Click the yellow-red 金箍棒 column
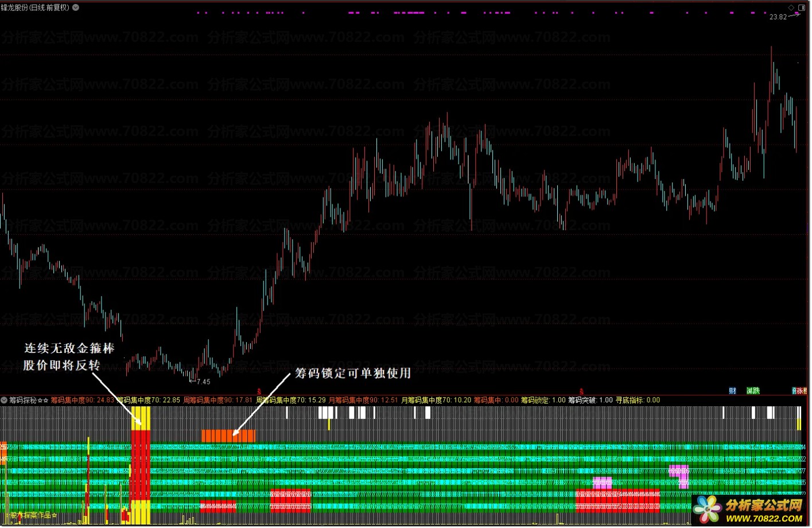812x528 pixels. point(140,465)
